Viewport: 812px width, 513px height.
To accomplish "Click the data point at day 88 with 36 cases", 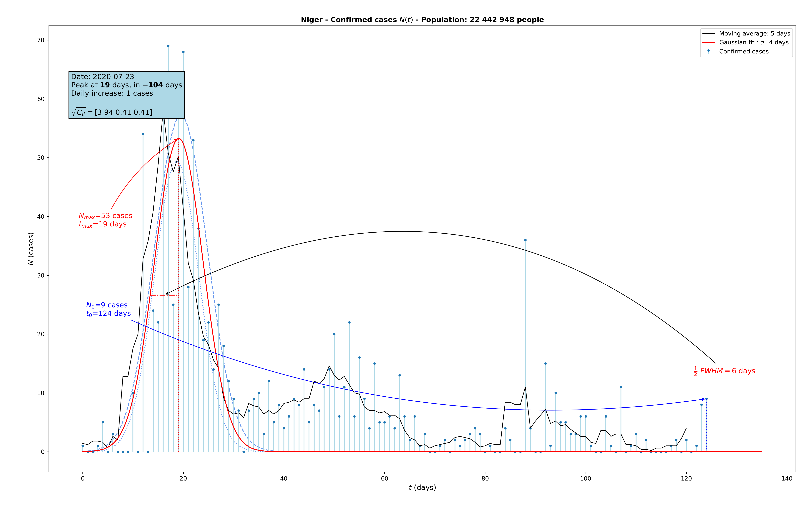I will coord(525,240).
